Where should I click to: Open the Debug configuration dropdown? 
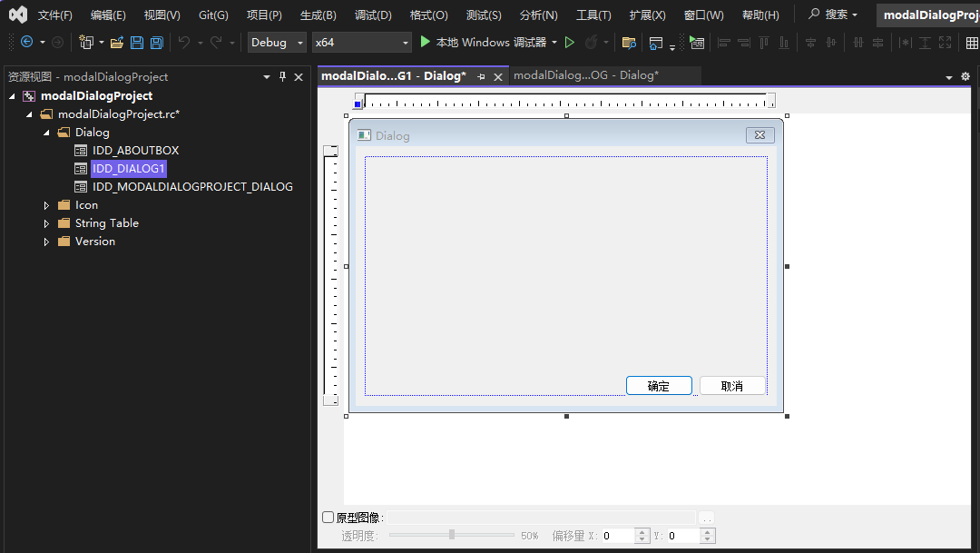(x=276, y=42)
